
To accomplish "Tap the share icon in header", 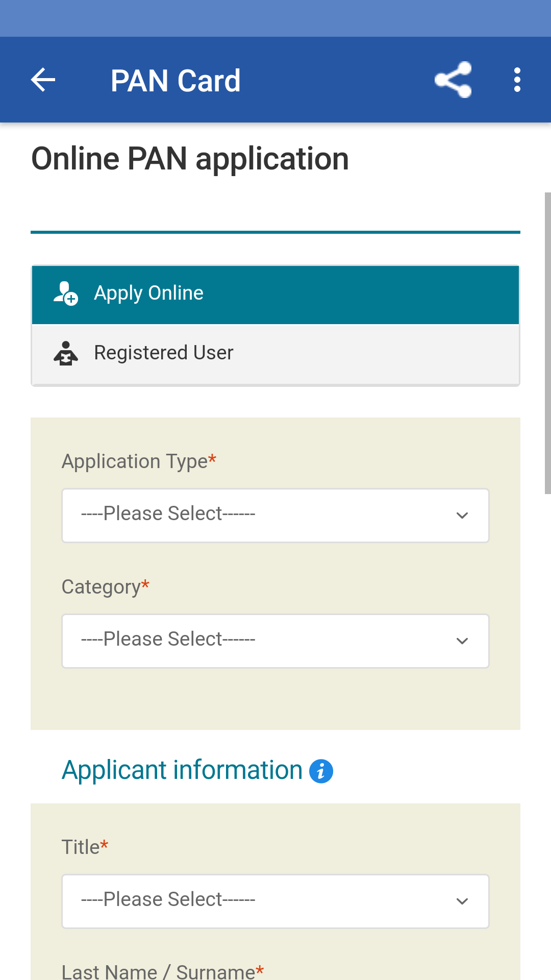I will (453, 80).
